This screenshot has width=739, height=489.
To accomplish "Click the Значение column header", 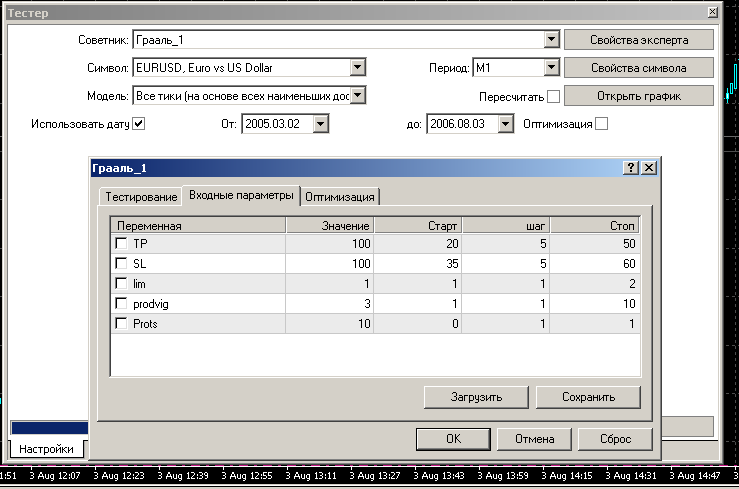I will click(x=329, y=226).
